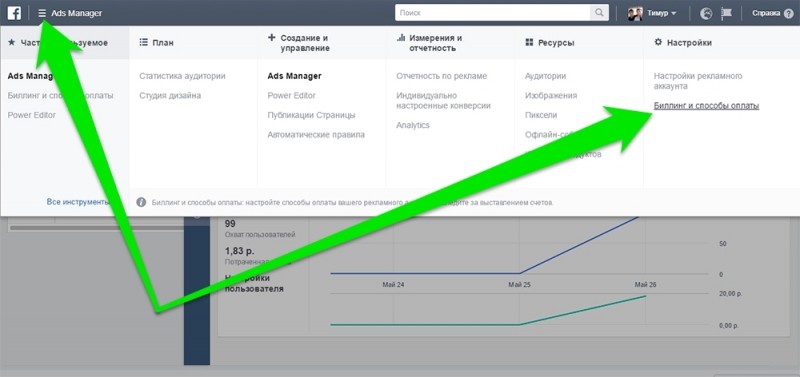
Task: Expand the Тимур account dropdown arrow
Action: (673, 14)
